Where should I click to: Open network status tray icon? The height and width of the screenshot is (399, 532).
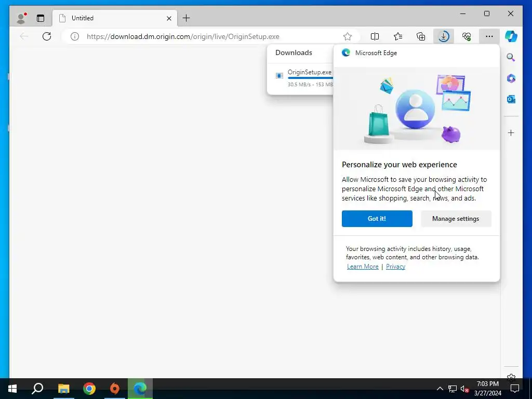point(453,389)
